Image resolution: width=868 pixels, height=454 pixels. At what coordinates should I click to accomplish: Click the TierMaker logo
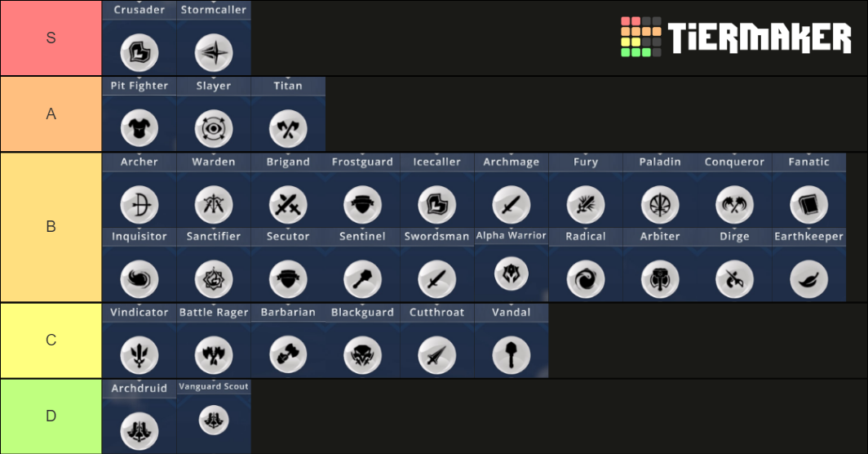point(736,37)
